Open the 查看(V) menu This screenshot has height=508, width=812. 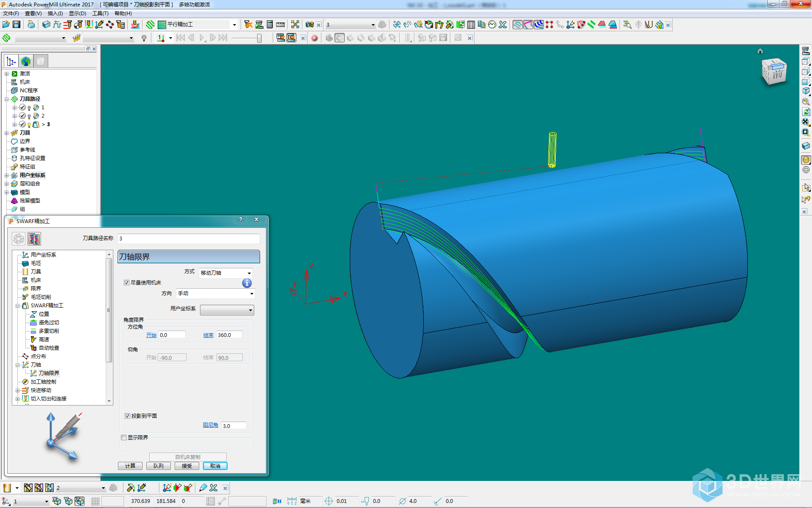[33, 14]
